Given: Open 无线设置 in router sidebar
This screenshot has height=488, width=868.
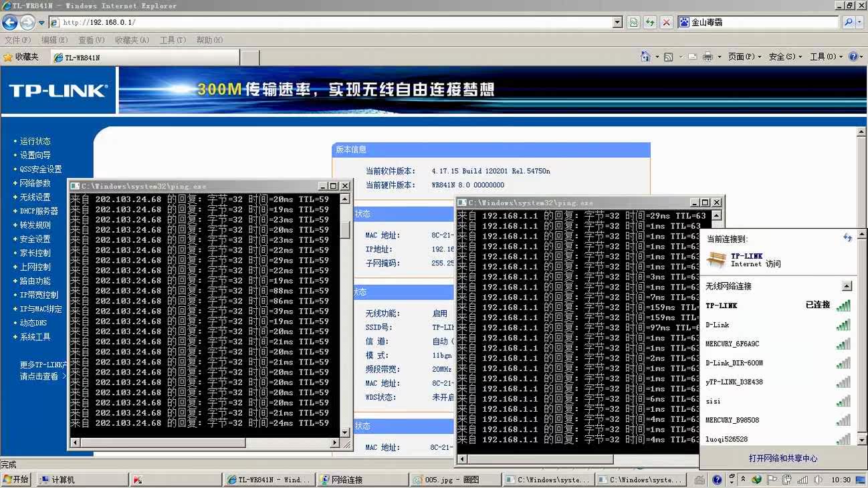Looking at the screenshot, I should pyautogui.click(x=35, y=197).
